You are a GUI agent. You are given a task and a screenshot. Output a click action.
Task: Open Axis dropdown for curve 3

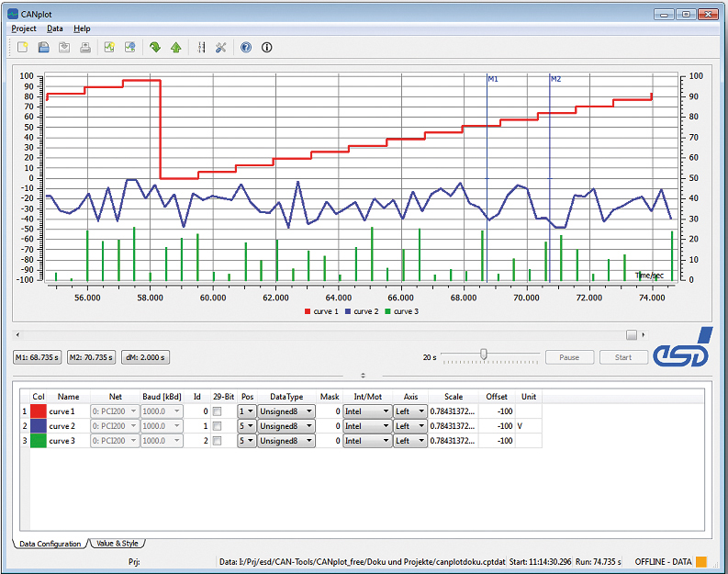click(409, 442)
